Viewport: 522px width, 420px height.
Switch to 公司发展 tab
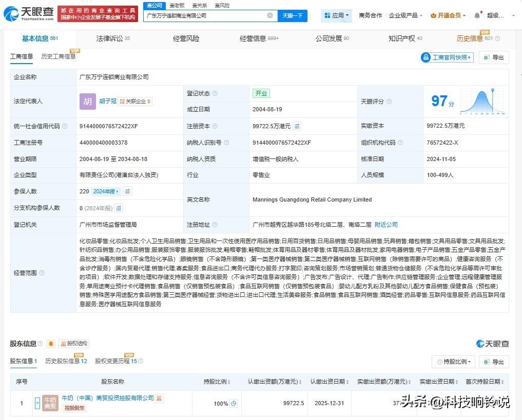point(332,38)
